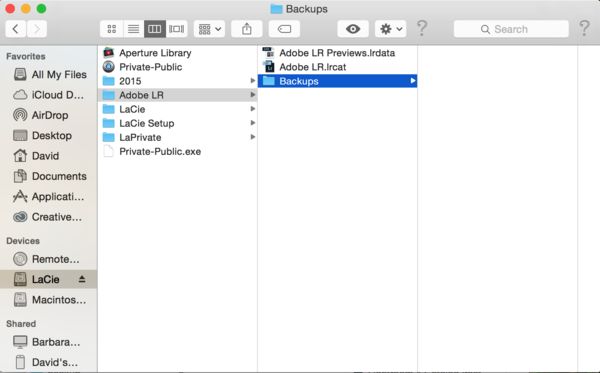600x373 pixels.
Task: Select the LaCie folder in first column
Action: [178, 109]
